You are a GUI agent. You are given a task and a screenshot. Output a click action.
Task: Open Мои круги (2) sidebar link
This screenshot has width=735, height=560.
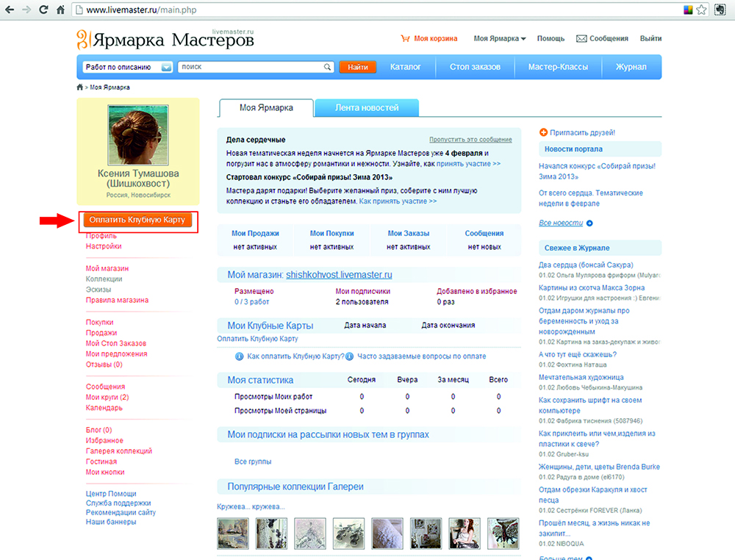[x=107, y=398]
